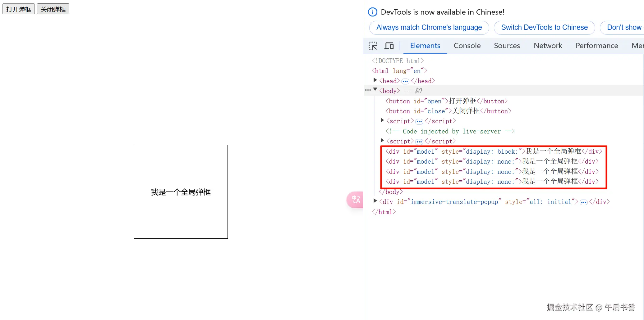Click the "DevTools is now available in Chinese!" message
Image resolution: width=644 pixels, height=320 pixels.
pyautogui.click(x=443, y=12)
